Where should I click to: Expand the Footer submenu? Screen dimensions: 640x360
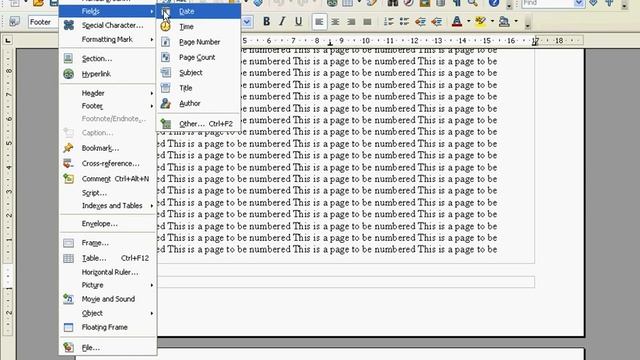(x=108, y=106)
